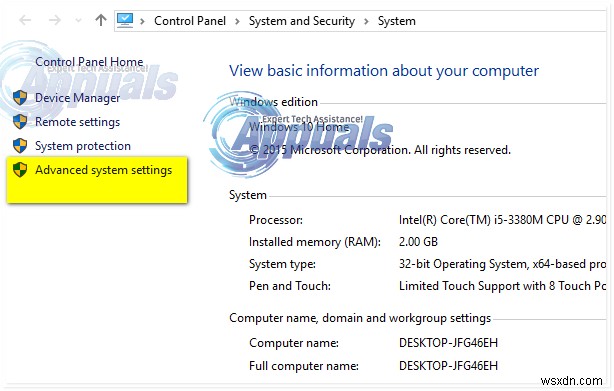Open Device Manager link

78,98
